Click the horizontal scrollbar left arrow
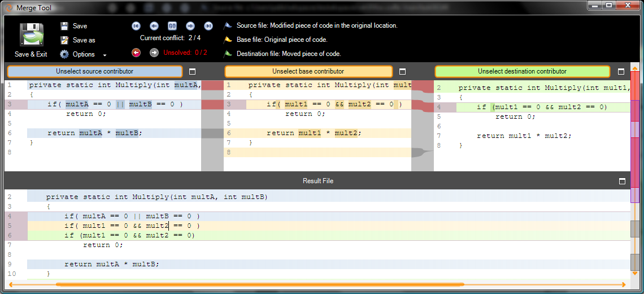The height and width of the screenshot is (294, 644). coord(11,284)
